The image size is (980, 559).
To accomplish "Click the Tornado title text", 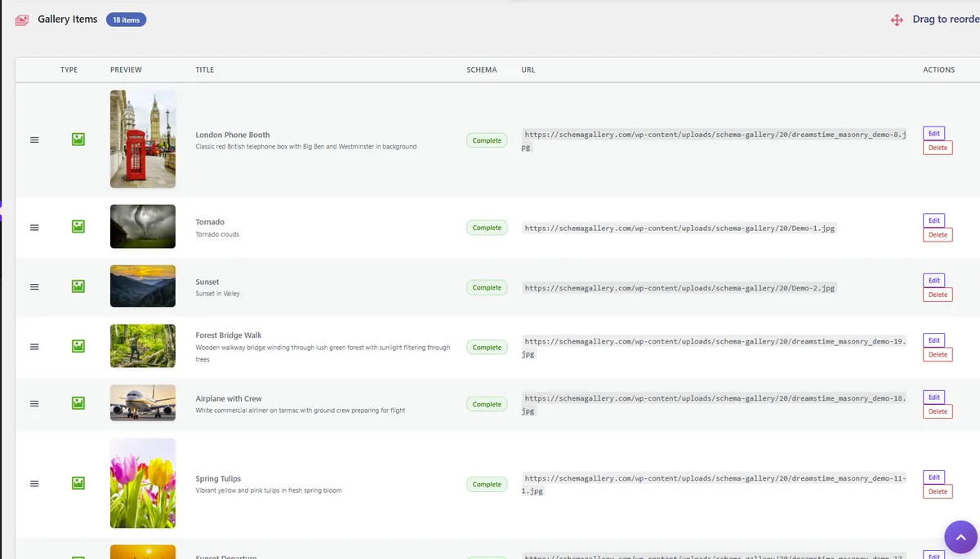I will [210, 222].
